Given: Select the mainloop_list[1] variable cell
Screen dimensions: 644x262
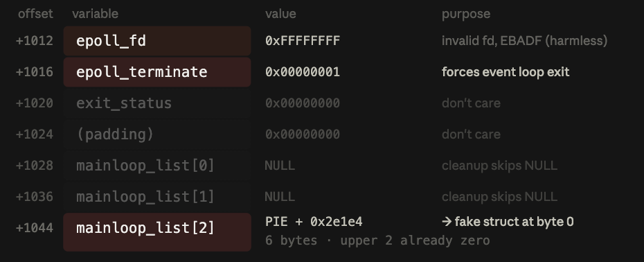Looking at the screenshot, I should coord(157,197).
